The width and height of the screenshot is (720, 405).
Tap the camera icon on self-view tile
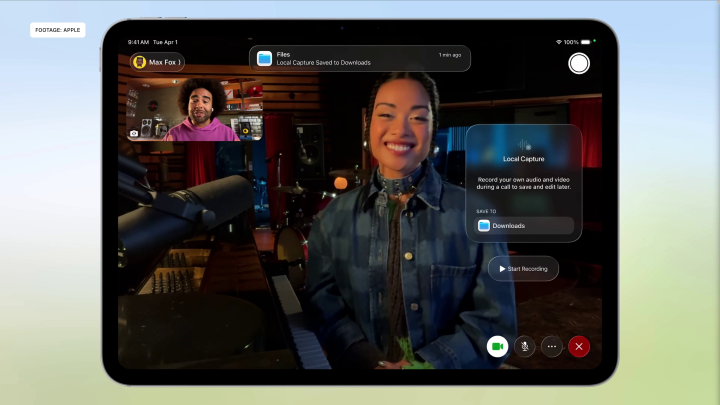(134, 133)
